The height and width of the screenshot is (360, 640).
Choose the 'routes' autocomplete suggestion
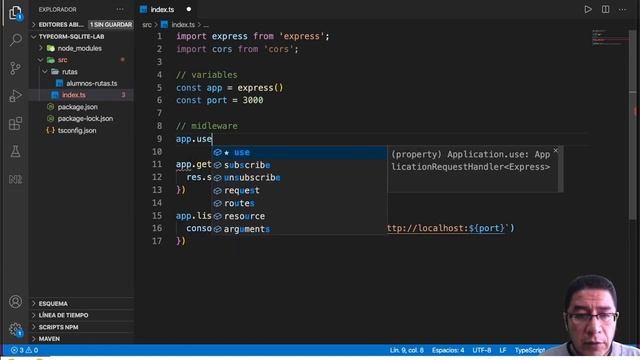click(x=299, y=203)
